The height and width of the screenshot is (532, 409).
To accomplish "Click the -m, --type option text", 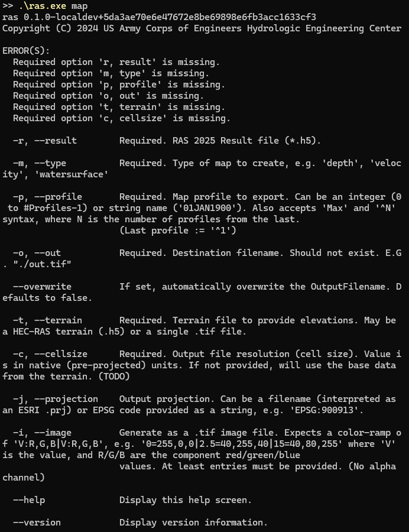I will pos(40,163).
